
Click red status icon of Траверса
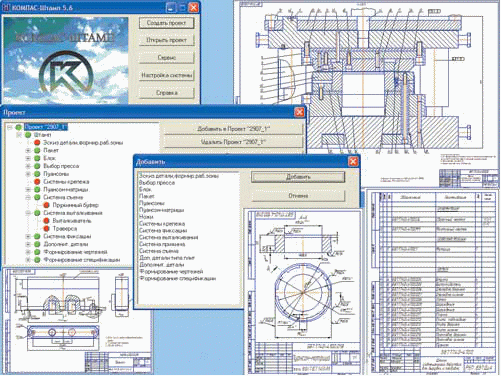pos(47,228)
